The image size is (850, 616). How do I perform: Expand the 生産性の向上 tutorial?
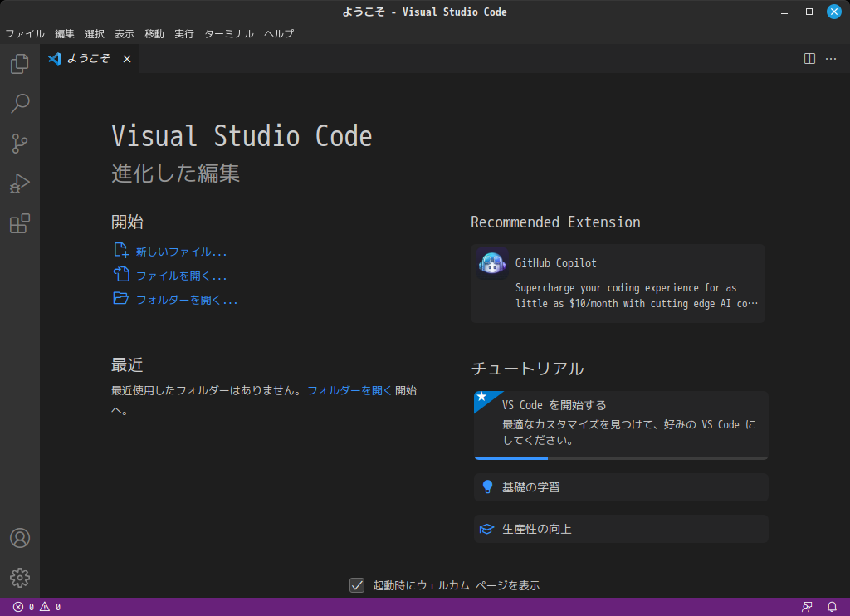620,528
